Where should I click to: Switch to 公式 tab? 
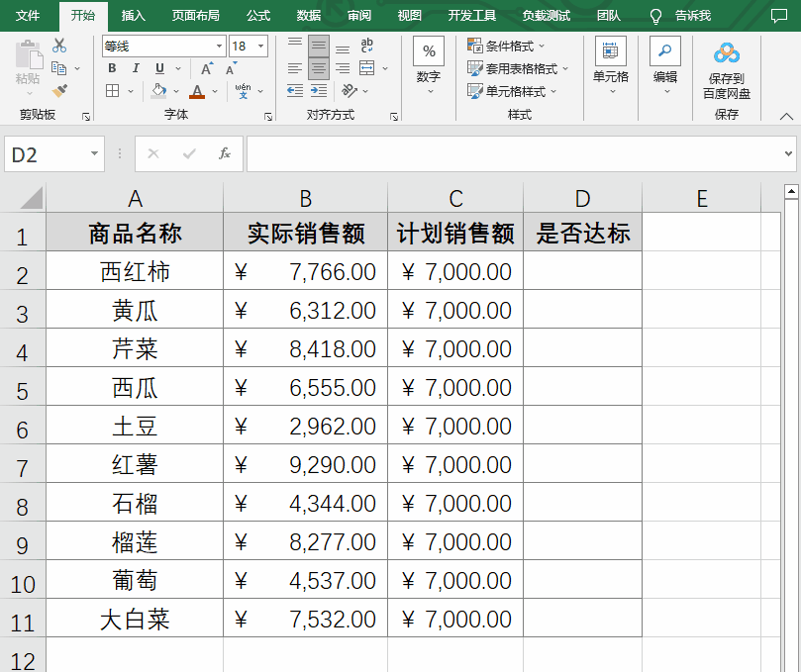coord(258,15)
